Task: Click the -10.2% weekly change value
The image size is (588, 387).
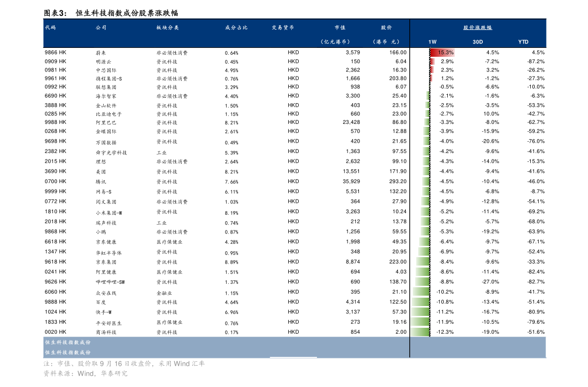Action: [445, 291]
